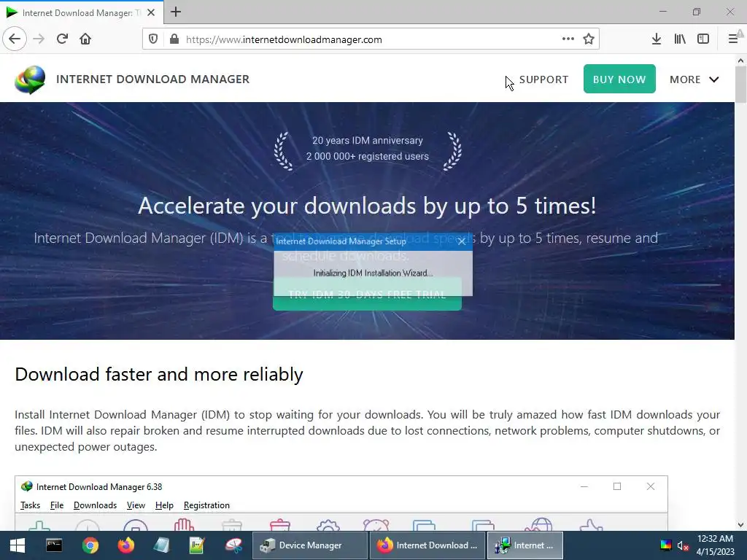Launch Google Chrome from taskbar

(90, 545)
